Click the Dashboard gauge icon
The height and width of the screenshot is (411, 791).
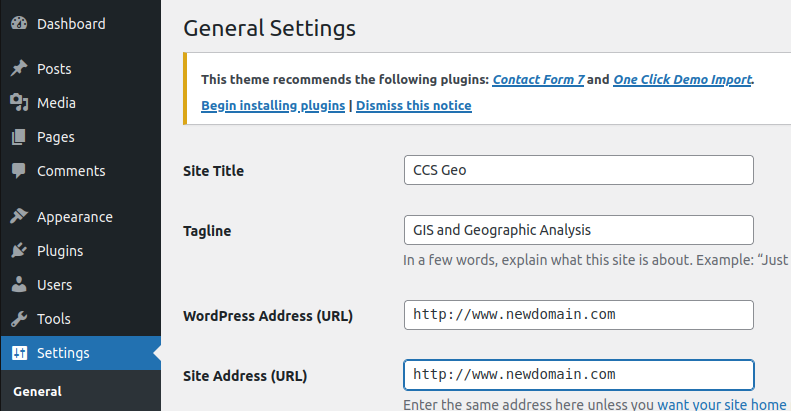[19, 24]
